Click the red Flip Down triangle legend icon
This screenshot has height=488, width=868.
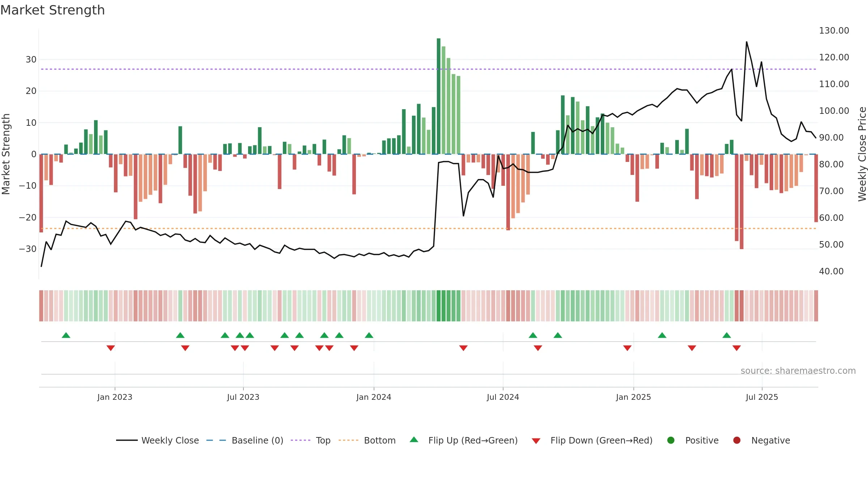coord(536,441)
